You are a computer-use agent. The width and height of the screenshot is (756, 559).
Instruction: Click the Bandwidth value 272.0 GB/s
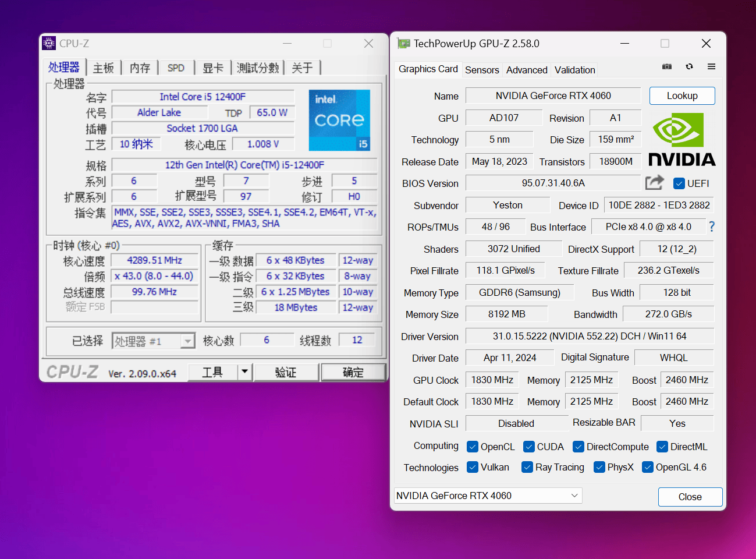(x=669, y=314)
